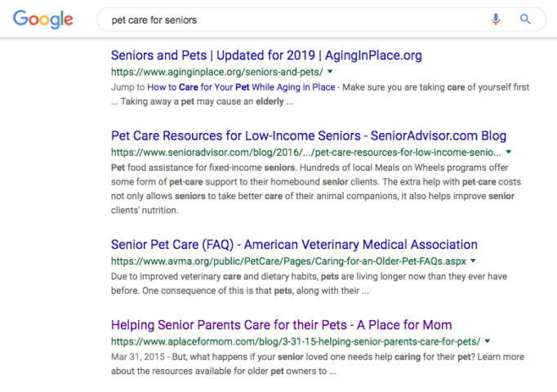Image resolution: width=557 pixels, height=392 pixels.
Task: Click the Google logo
Action: point(43,19)
